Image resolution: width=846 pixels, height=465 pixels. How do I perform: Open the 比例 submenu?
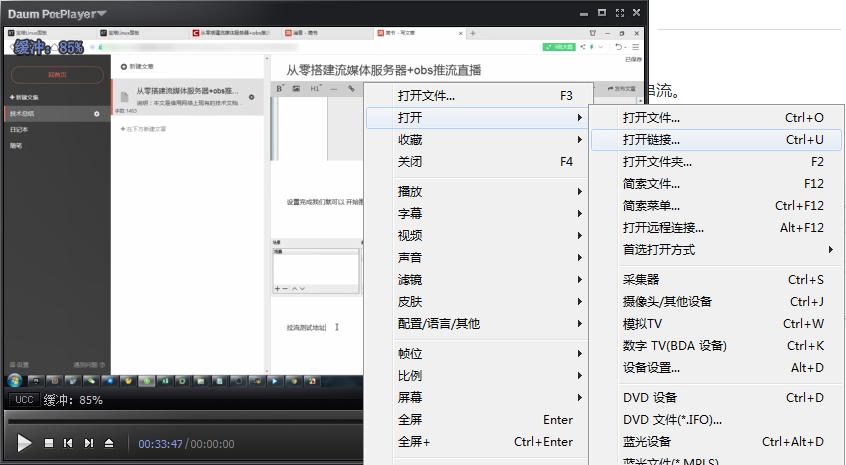(477, 376)
